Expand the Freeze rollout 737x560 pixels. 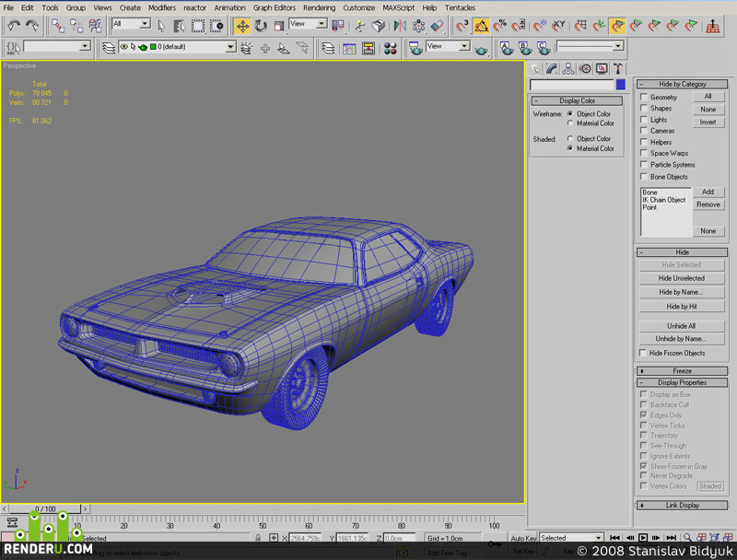pyautogui.click(x=682, y=370)
